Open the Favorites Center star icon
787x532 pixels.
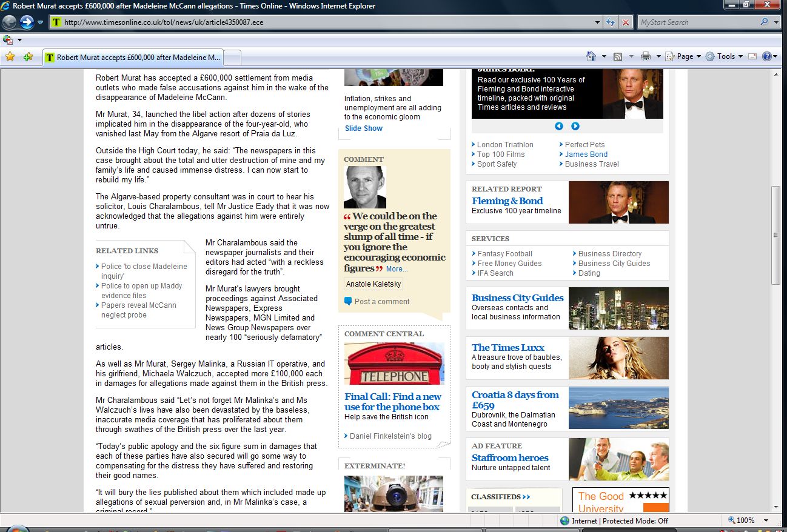(10, 56)
